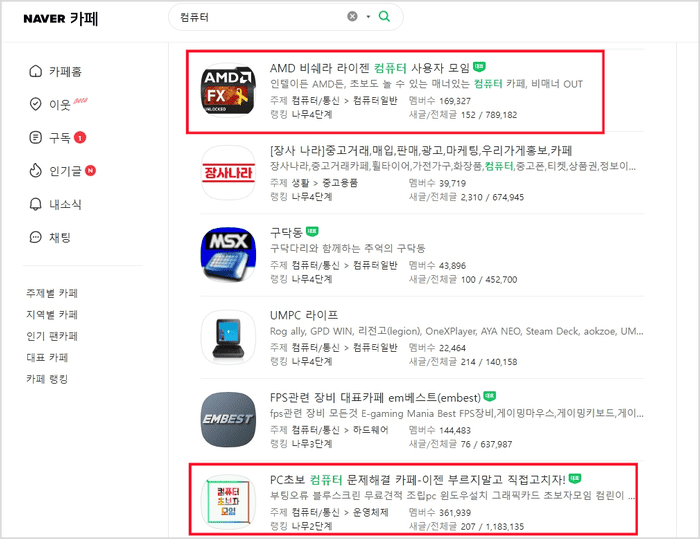
Task: Click the UMPC 라이프 cafe thumbnail
Action: [x=228, y=337]
